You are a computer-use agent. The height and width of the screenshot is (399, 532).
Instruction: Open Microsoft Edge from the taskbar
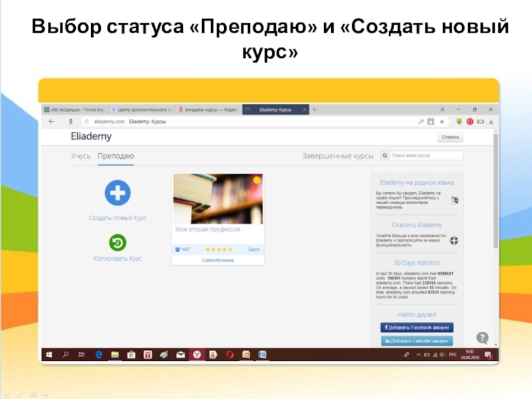98,355
